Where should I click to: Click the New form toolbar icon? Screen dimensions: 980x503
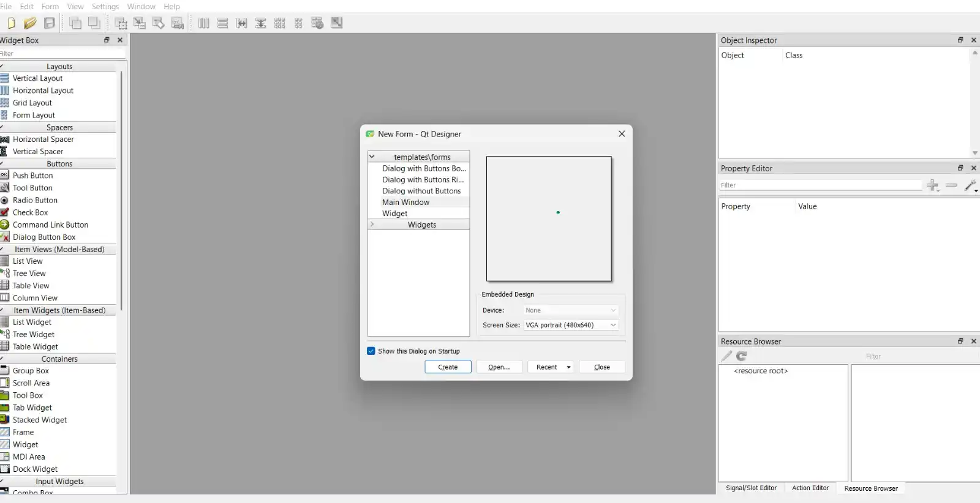coord(11,23)
